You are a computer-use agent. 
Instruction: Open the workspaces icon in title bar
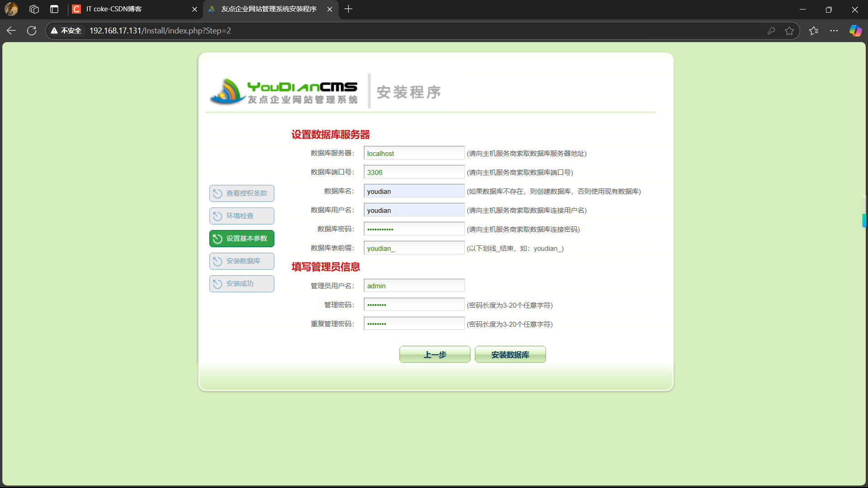[34, 9]
